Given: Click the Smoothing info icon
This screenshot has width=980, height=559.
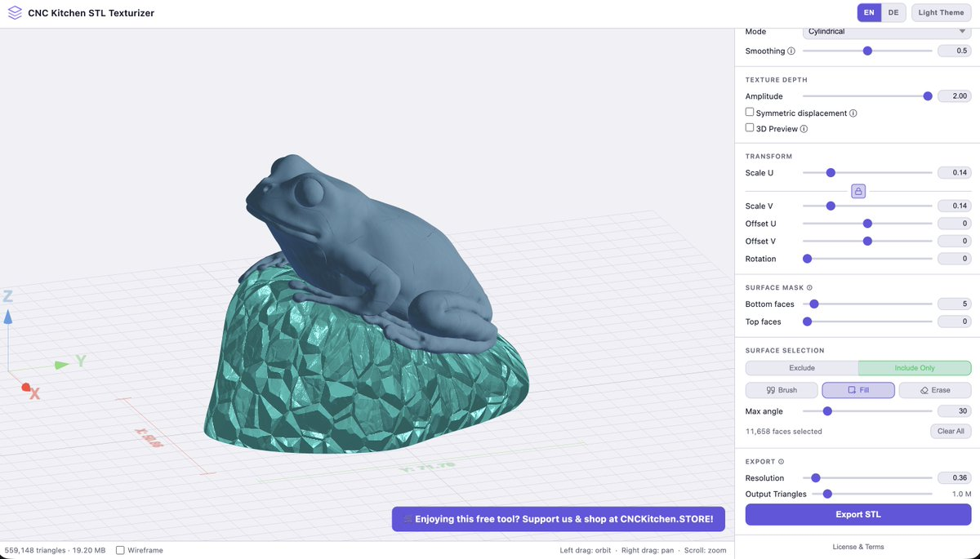Looking at the screenshot, I should point(791,51).
